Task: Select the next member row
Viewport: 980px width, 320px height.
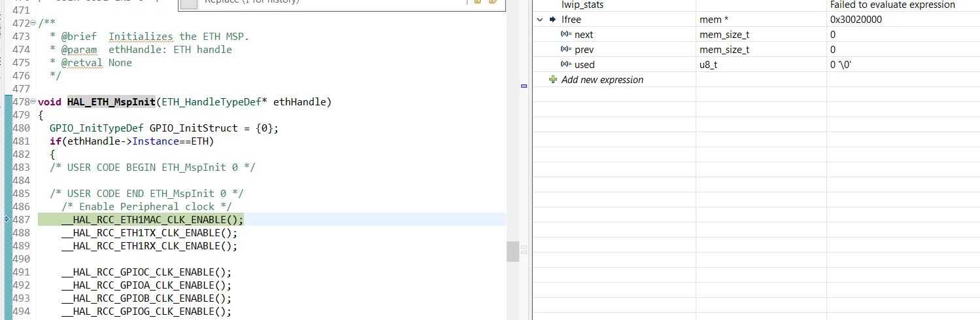Action: (756, 34)
